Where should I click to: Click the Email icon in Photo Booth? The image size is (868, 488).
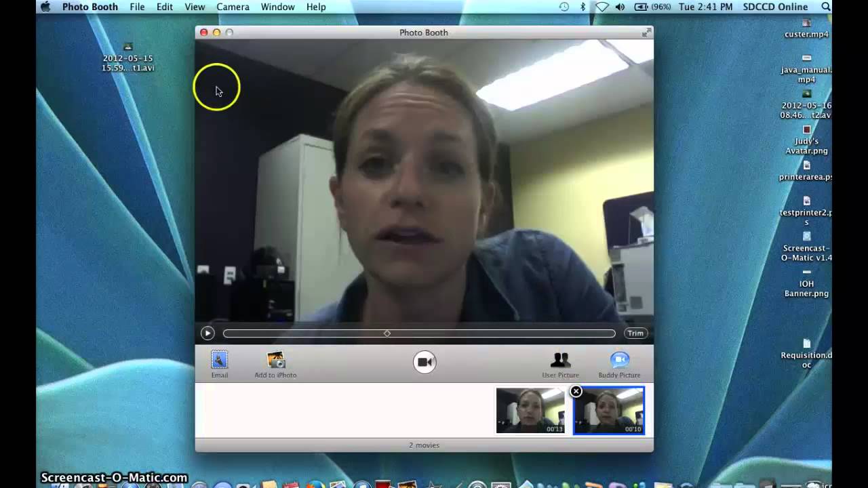click(219, 364)
